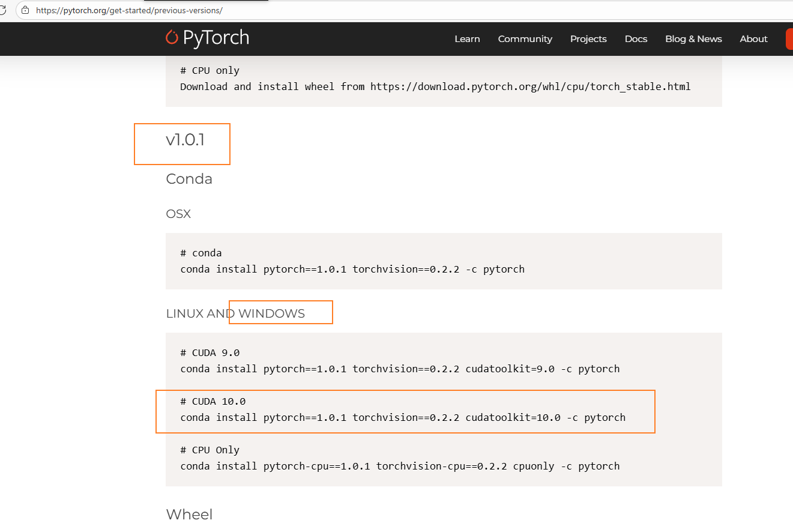Click the PyTorch logo in header
Image resolution: width=793 pixels, height=532 pixels.
coord(207,38)
